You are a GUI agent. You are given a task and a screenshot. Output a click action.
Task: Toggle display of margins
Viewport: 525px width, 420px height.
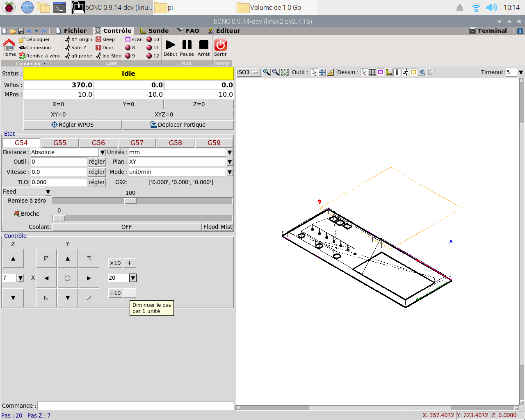pyautogui.click(x=381, y=72)
